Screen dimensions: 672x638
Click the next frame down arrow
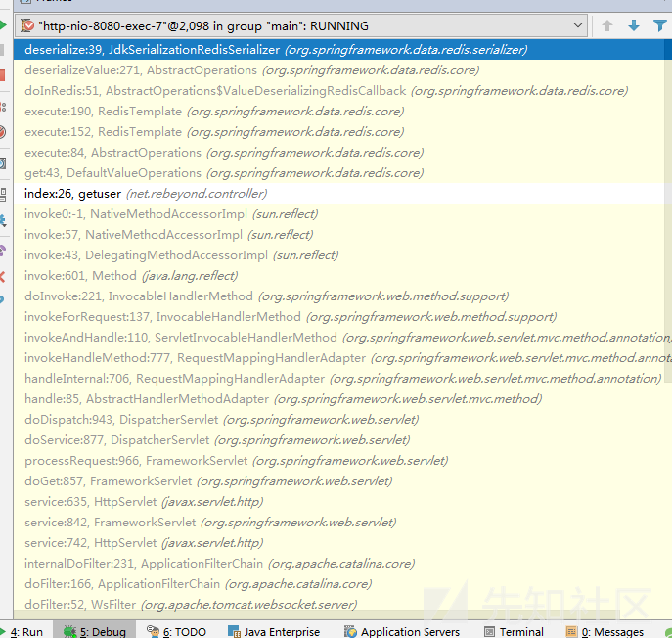[x=634, y=25]
